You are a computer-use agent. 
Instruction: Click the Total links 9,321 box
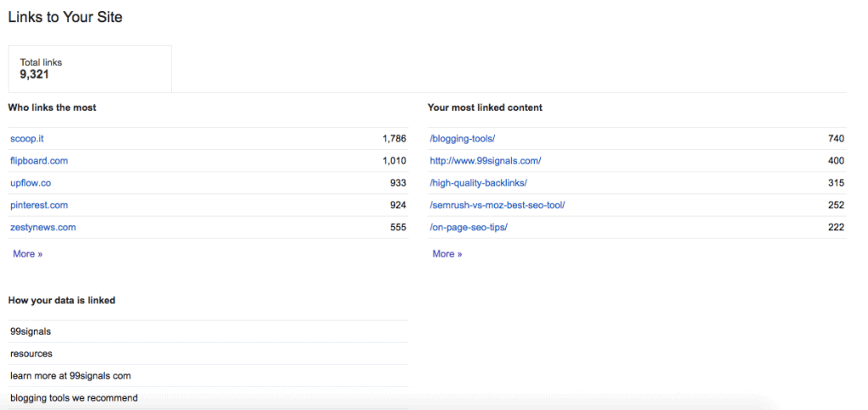point(89,68)
